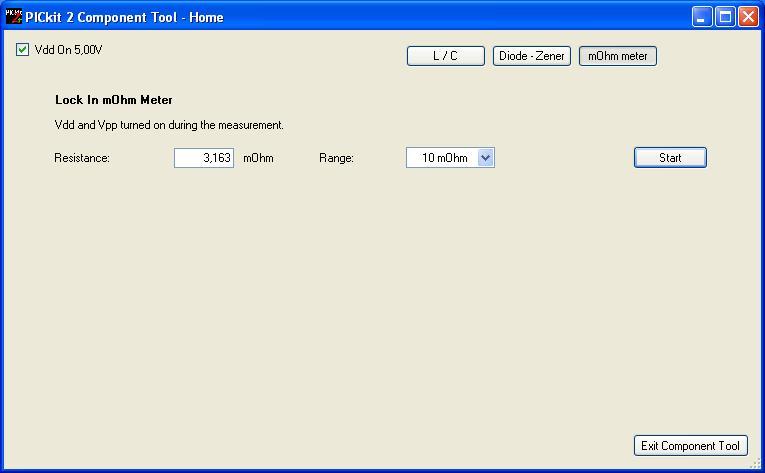The height and width of the screenshot is (473, 765).
Task: Click the Resistance: label
Action: (82, 158)
